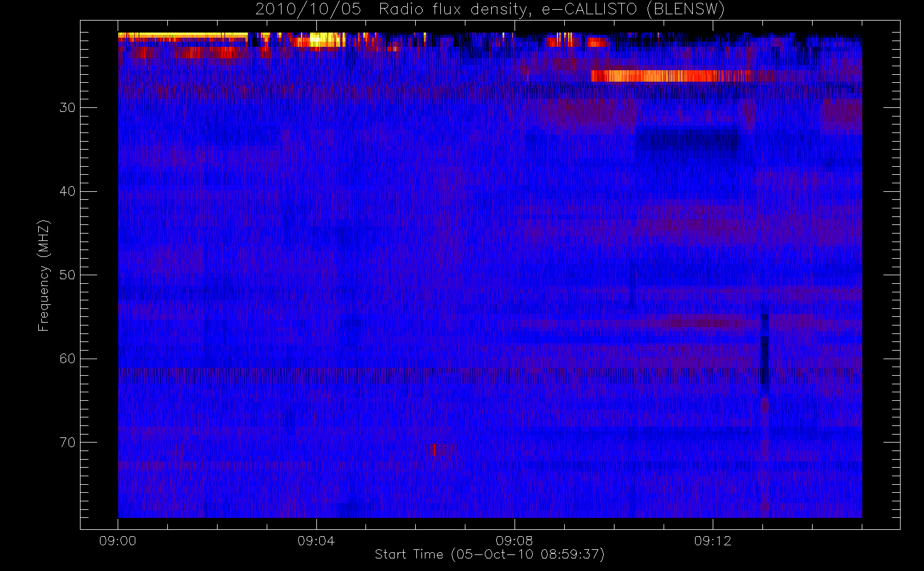924x571 pixels.
Task: Click the 70 frequency tick label
Action: 67,443
